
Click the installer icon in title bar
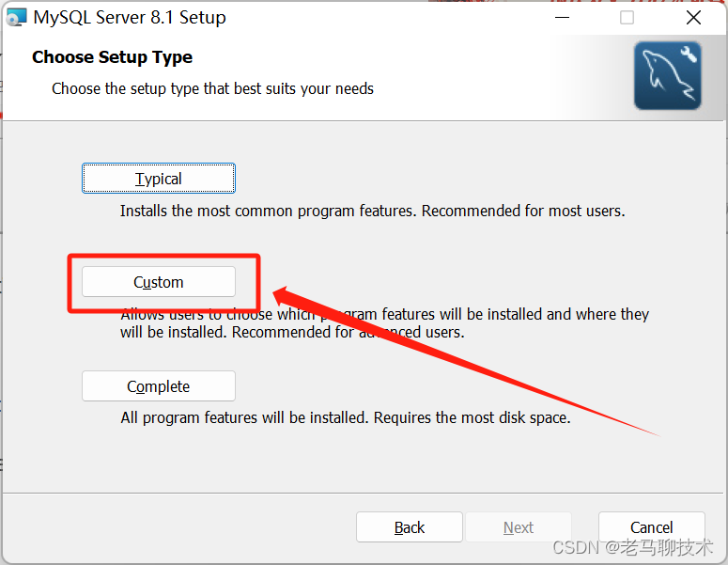(16, 18)
